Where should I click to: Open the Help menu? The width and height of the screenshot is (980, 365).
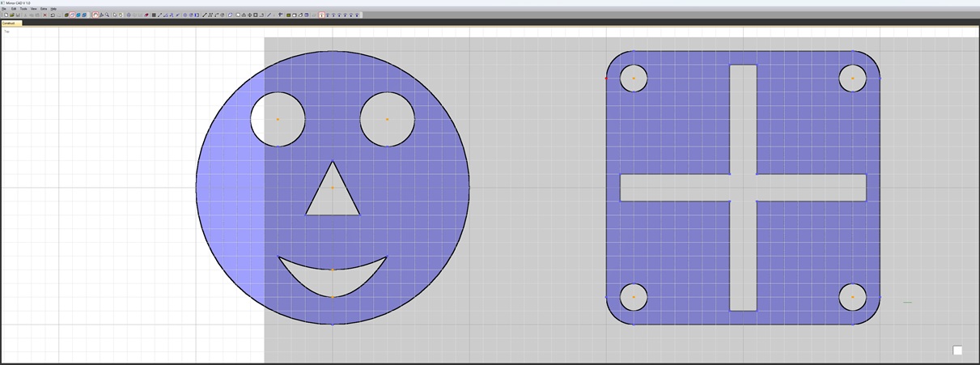[x=53, y=9]
